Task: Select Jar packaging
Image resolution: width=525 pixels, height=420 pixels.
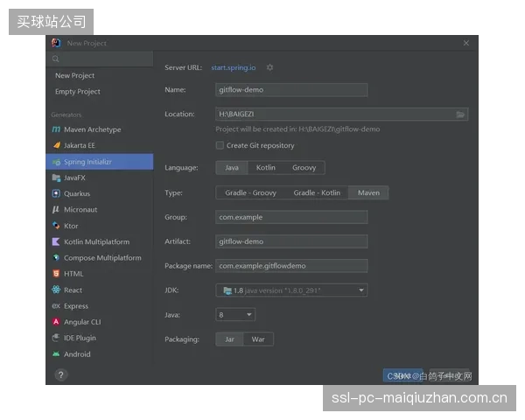Action: click(x=229, y=339)
